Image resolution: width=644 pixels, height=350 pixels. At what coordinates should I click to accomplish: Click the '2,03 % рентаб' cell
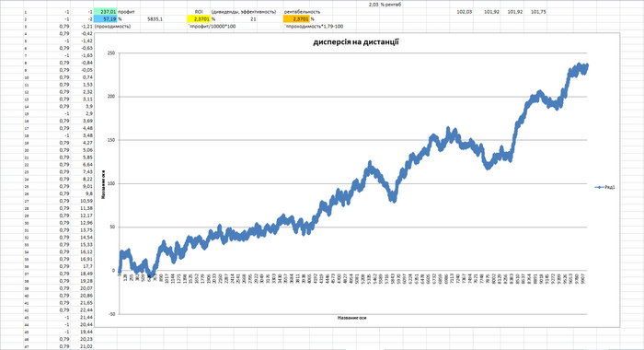(385, 5)
